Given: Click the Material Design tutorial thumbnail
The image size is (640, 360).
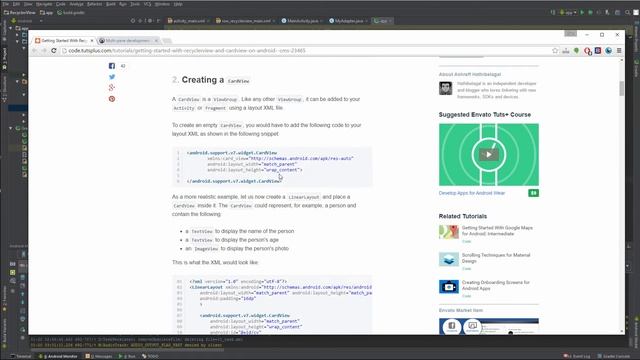Looking at the screenshot, I should [x=449, y=259].
